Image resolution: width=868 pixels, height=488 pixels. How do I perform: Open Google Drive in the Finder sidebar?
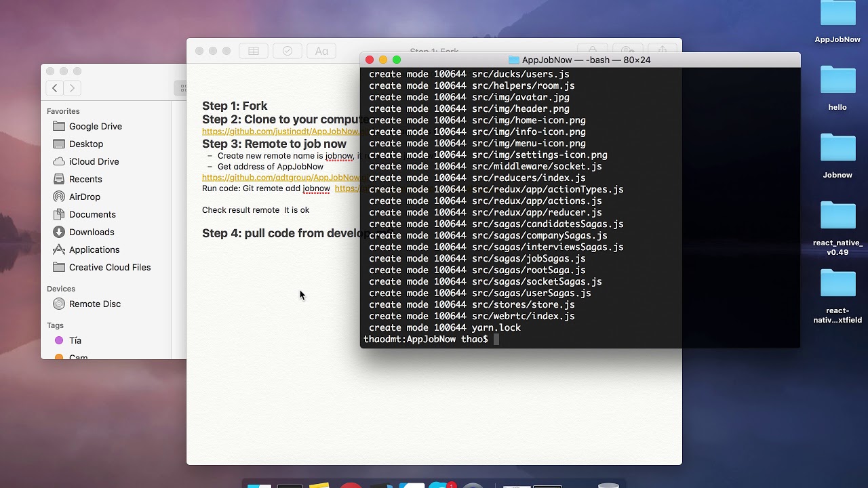[x=95, y=126]
